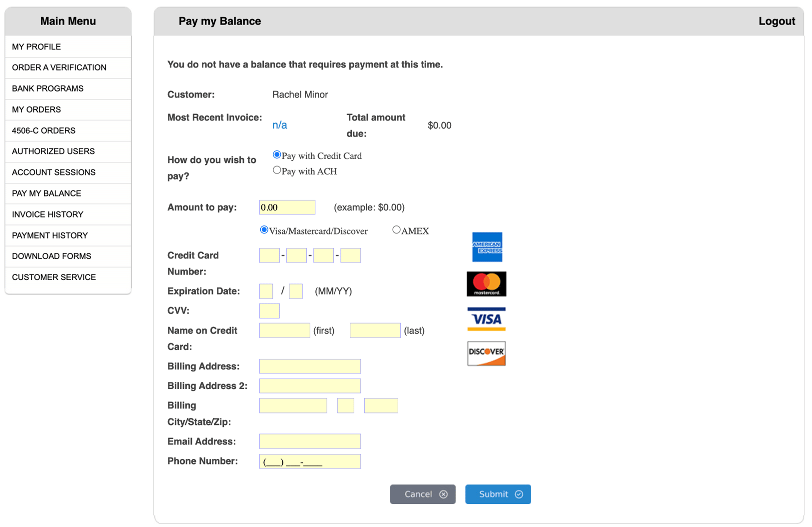Image resolution: width=812 pixels, height=527 pixels.
Task: Click the CVV input box
Action: click(x=269, y=310)
